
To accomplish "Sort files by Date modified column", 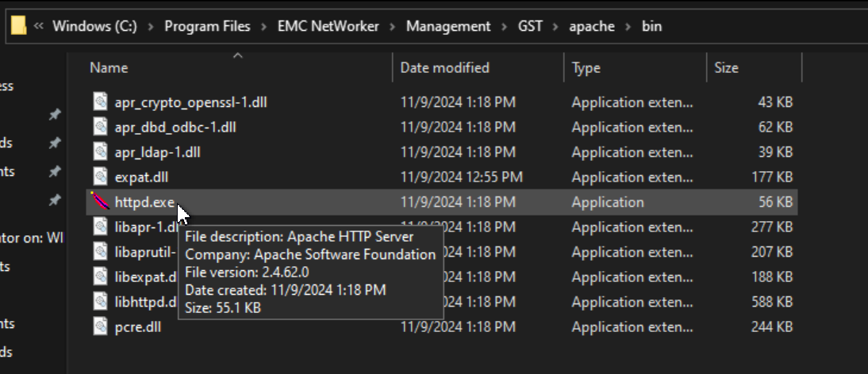I will 444,68.
